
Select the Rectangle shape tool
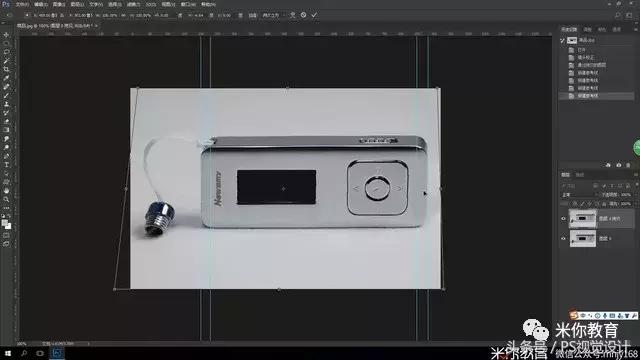tap(6, 182)
